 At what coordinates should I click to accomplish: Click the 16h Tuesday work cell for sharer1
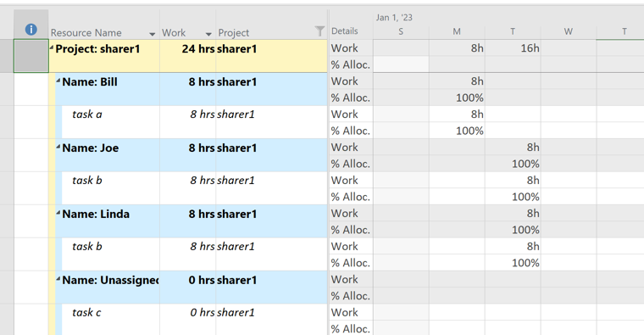(x=513, y=48)
